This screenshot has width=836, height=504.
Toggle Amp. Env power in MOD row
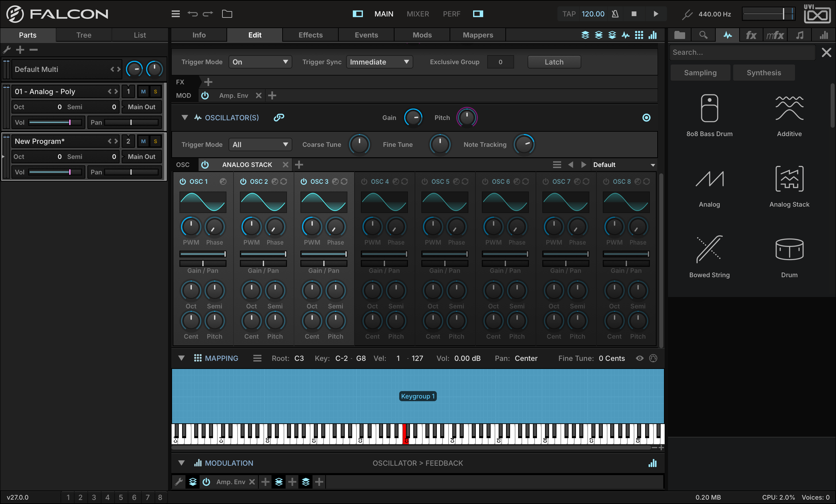pyautogui.click(x=205, y=95)
